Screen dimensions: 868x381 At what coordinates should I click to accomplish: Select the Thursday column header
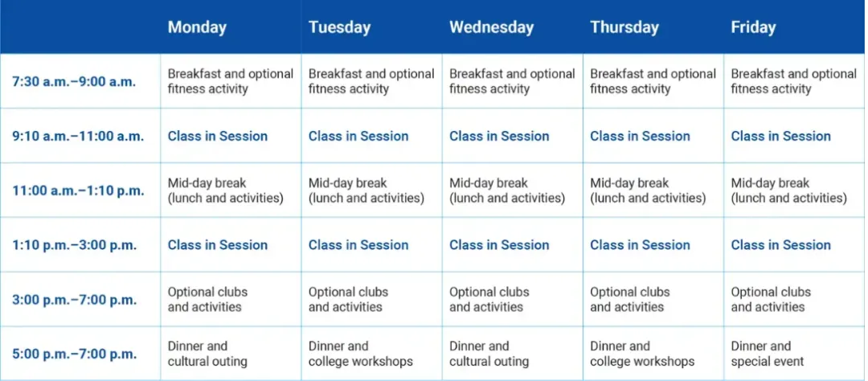tap(624, 27)
